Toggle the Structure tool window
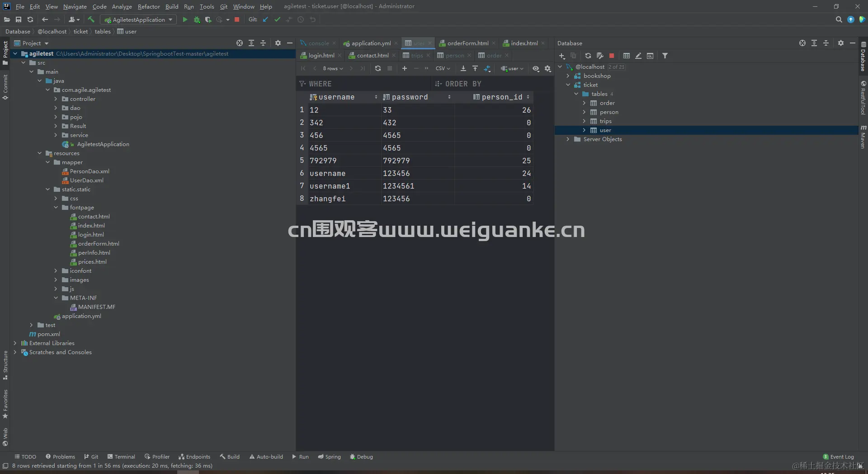Screen dimensions: 868x474 5,365
